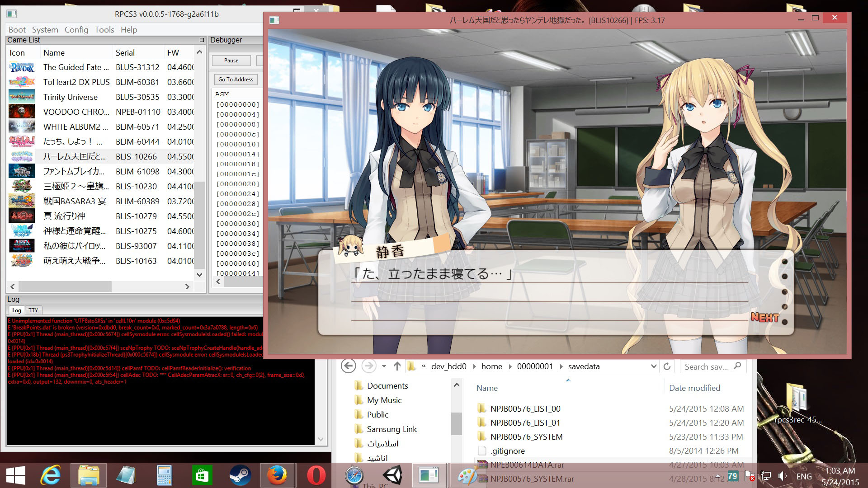868x488 pixels.
Task: Sort game list by Serial column
Action: pyautogui.click(x=138, y=52)
